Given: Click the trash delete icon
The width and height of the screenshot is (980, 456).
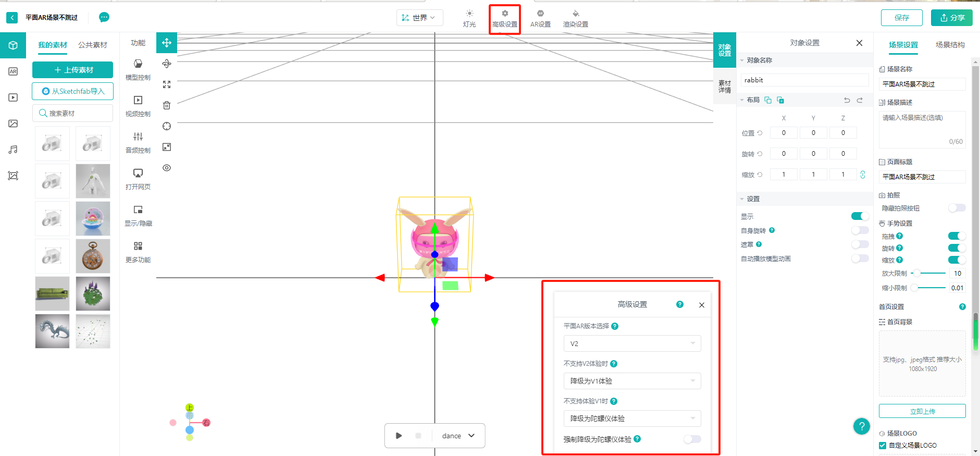Looking at the screenshot, I should (x=167, y=105).
